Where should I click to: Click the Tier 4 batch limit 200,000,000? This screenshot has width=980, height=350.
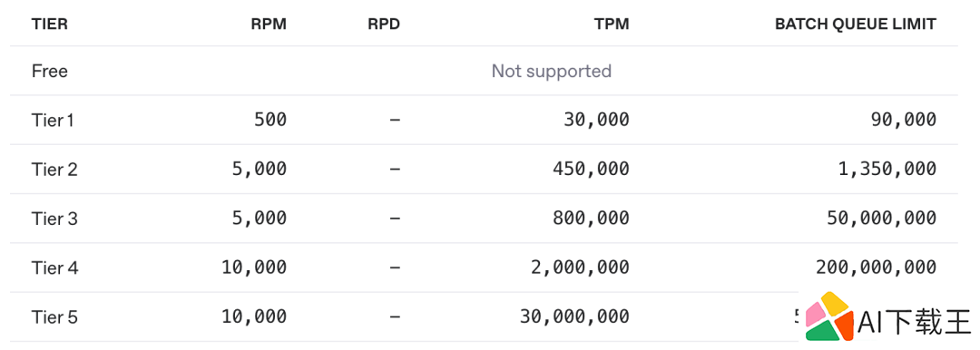[x=877, y=267]
